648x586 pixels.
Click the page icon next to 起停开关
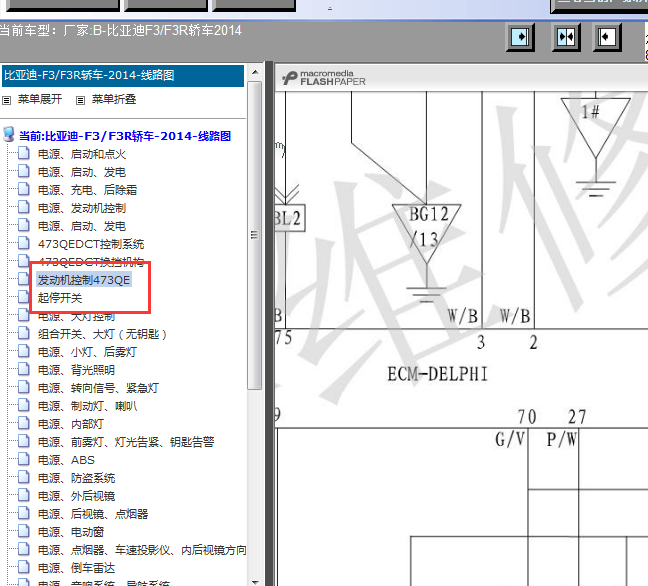click(x=24, y=297)
